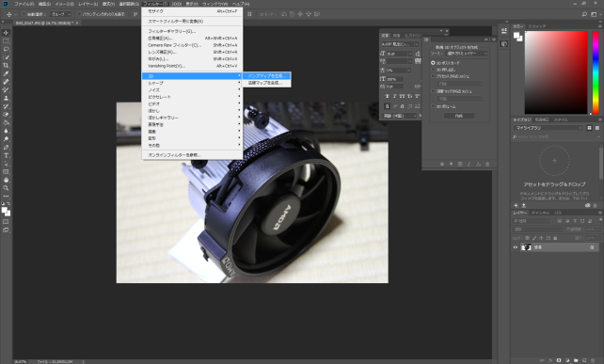Click the hue spectrum slider strip
The image size is (604, 364).
click(596, 72)
